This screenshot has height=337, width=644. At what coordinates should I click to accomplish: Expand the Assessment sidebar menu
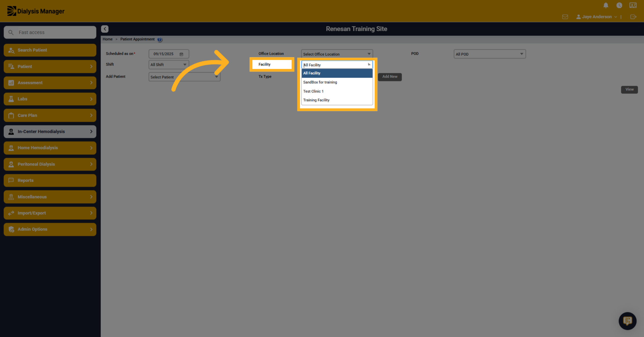tap(50, 83)
